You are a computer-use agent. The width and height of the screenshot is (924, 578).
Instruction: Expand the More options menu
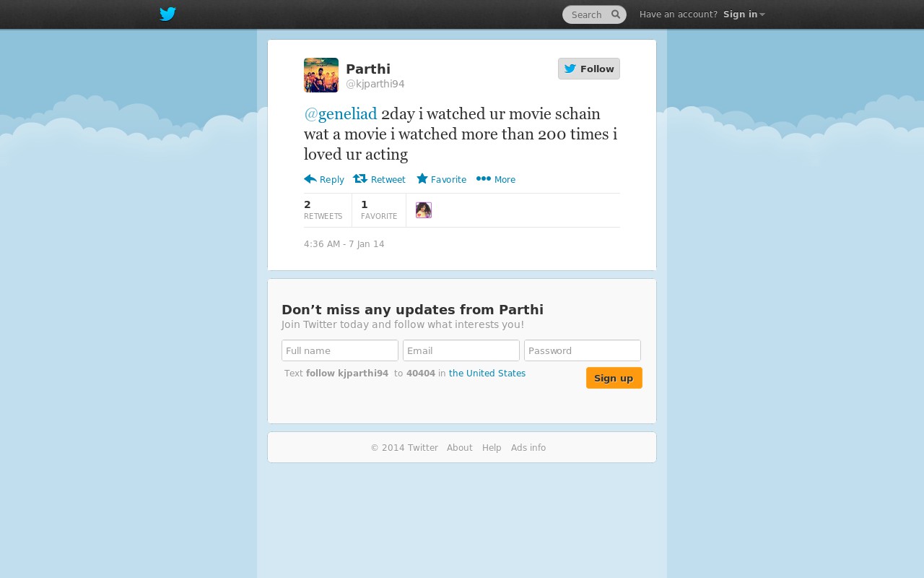coord(496,179)
